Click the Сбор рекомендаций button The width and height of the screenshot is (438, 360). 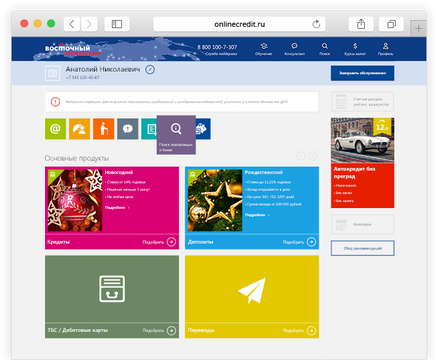click(x=362, y=248)
